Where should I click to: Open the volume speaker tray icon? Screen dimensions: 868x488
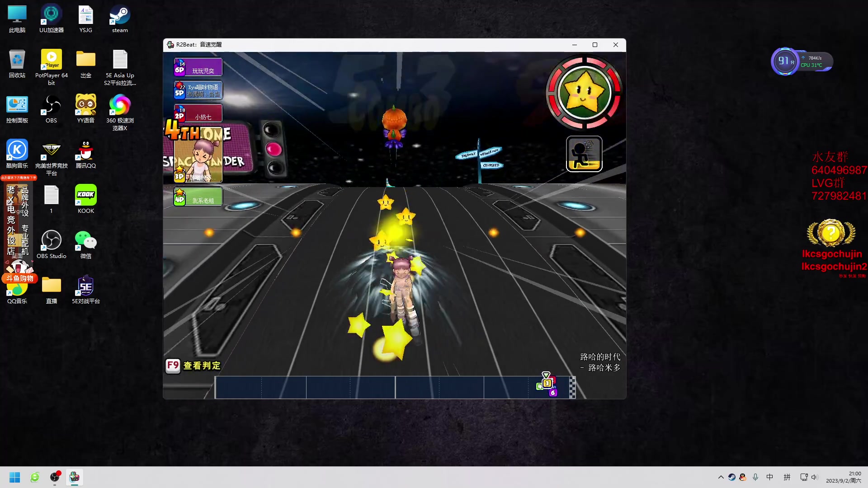tap(815, 477)
